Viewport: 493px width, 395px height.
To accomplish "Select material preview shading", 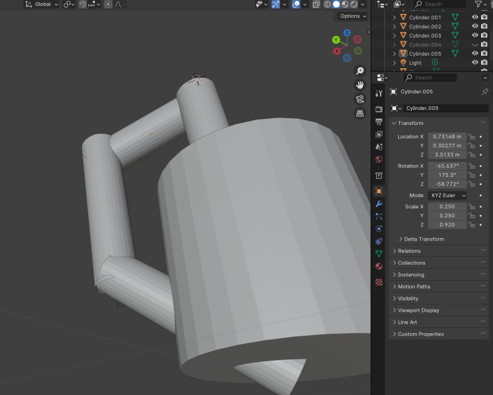I will 345,4.
